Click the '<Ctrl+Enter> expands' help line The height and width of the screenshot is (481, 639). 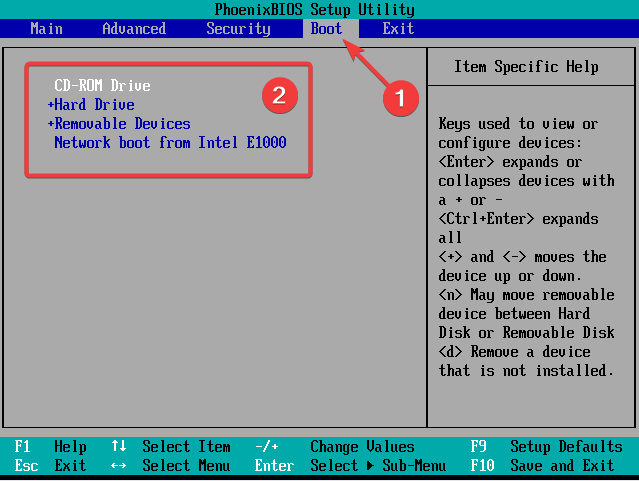click(518, 219)
